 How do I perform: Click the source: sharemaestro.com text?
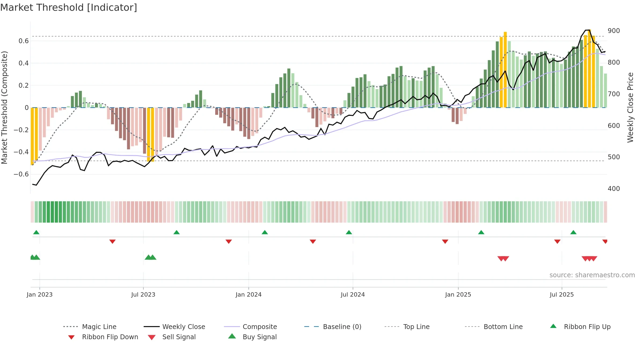592,275
